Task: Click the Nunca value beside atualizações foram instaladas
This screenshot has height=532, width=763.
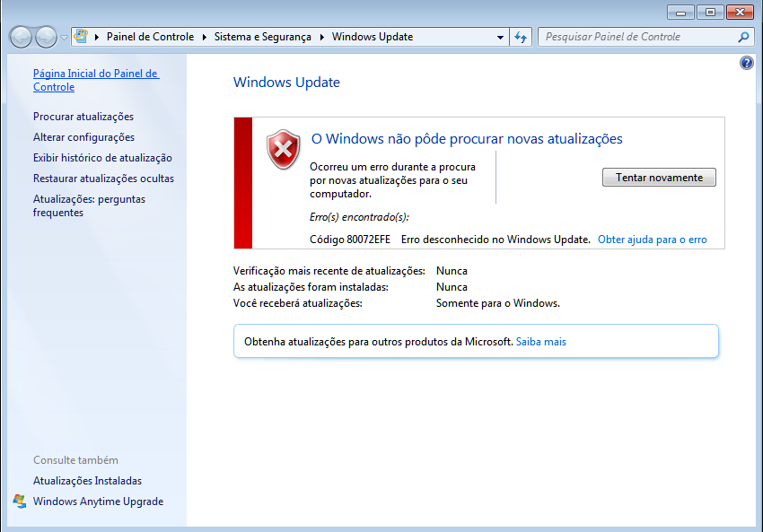Action: 452,287
